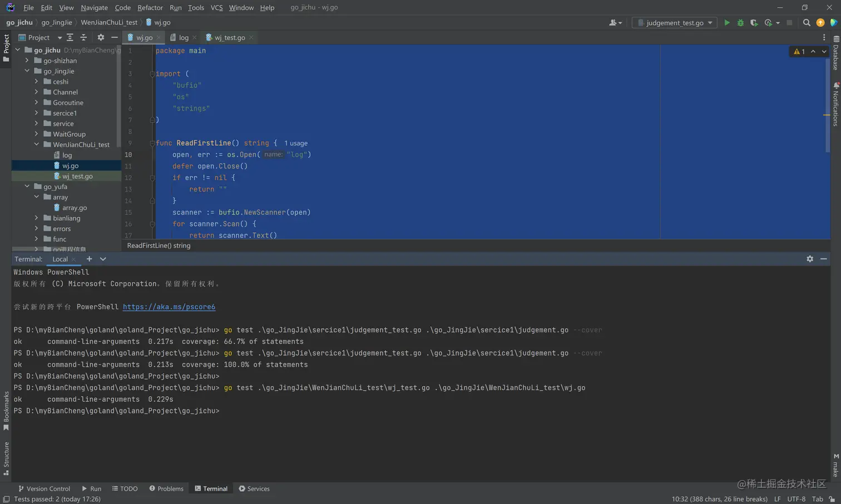Close the Local terminal tab

pos(73,260)
